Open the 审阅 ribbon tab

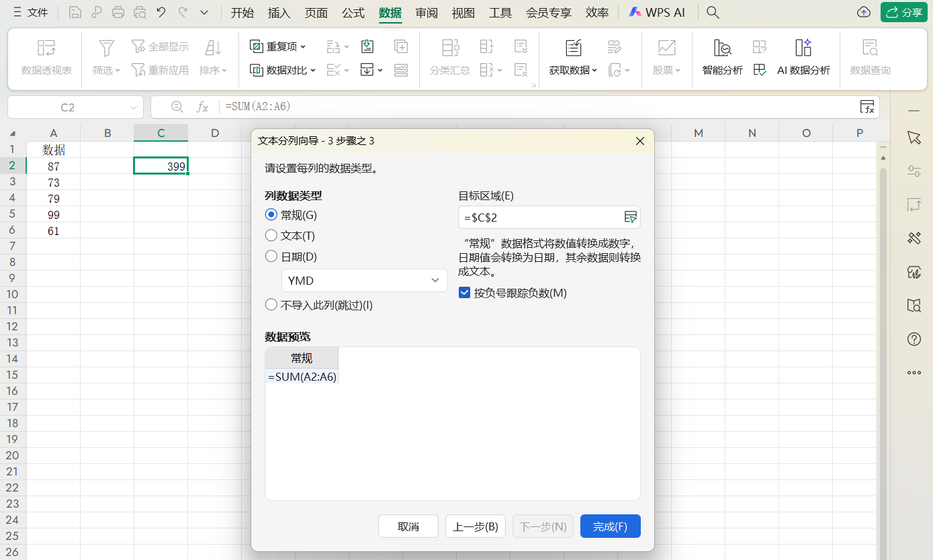click(x=427, y=12)
